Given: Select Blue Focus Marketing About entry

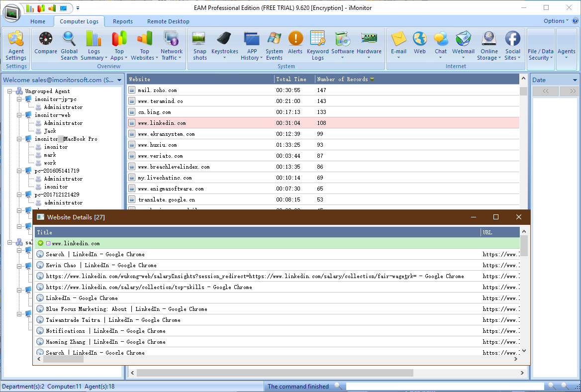Looking at the screenshot, I should 277,309.
